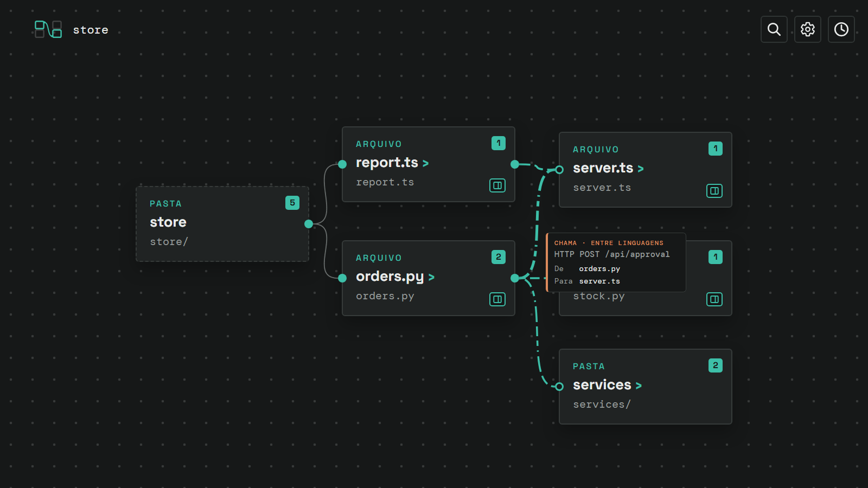
Task: Click the 'CHAMA · ENTRE LINGUAGENS' tooltip heading
Action: [609, 243]
